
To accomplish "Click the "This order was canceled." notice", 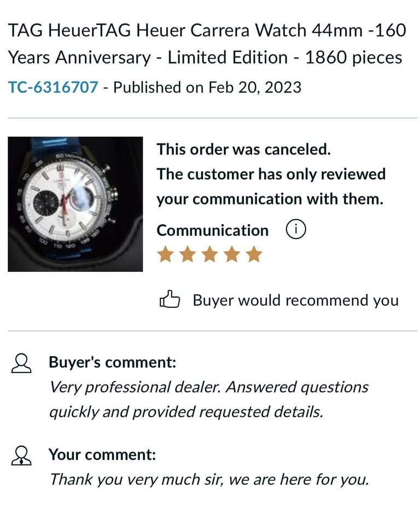I will 243,149.
